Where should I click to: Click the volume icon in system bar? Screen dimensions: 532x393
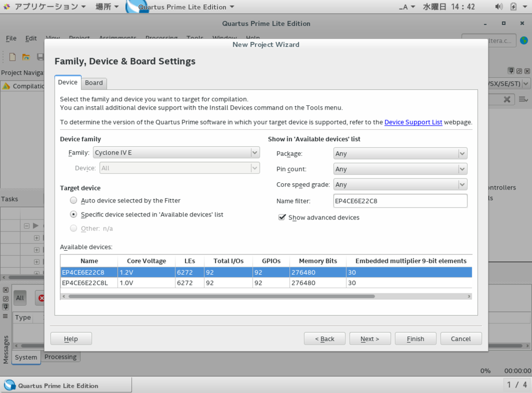point(499,7)
